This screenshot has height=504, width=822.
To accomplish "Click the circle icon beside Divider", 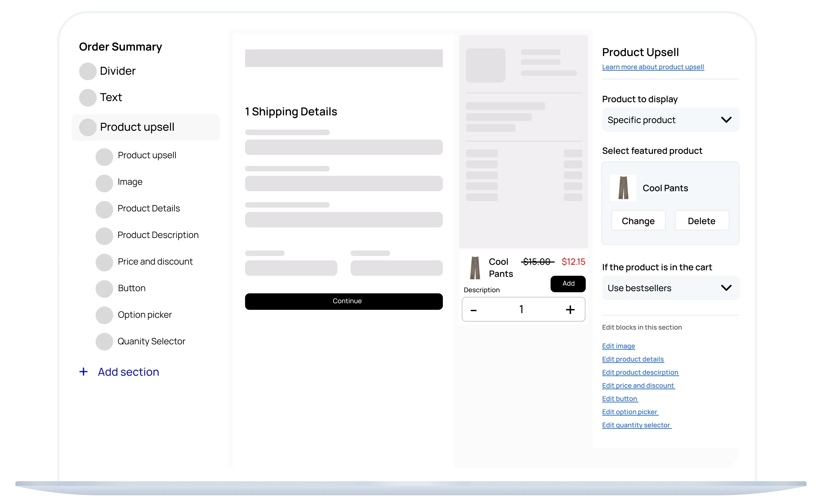I will click(88, 71).
